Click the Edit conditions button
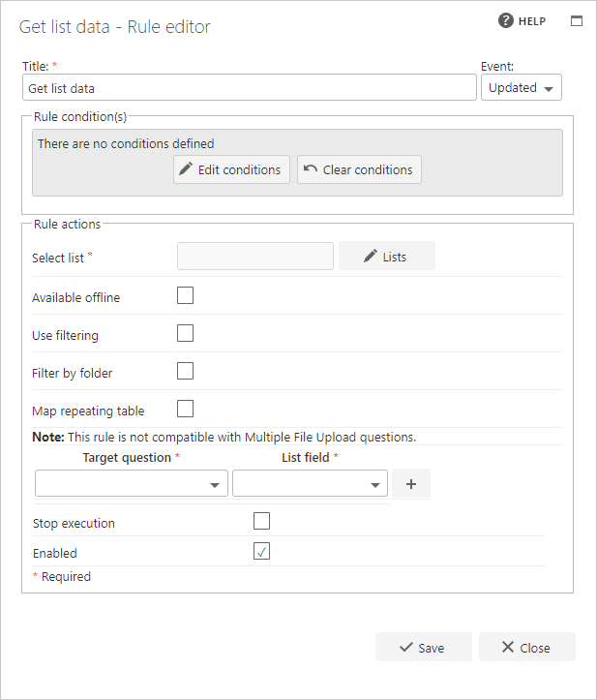This screenshot has height=700, width=597. coord(231,169)
